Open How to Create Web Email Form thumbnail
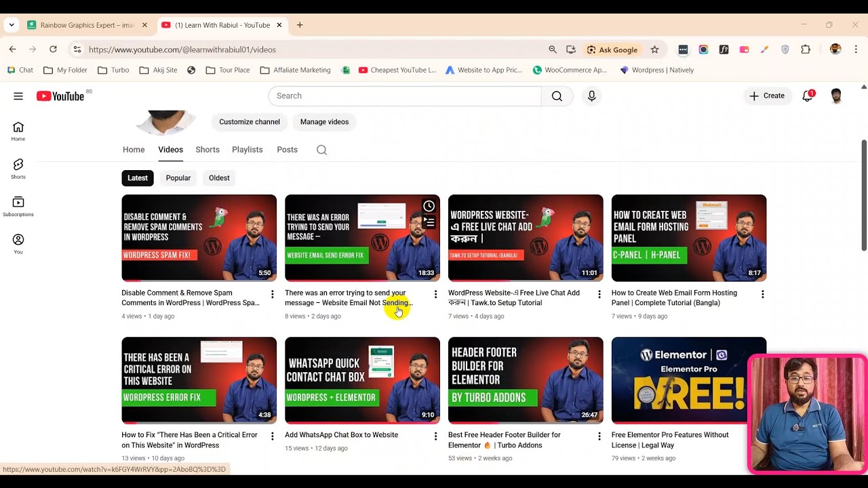 pyautogui.click(x=689, y=238)
